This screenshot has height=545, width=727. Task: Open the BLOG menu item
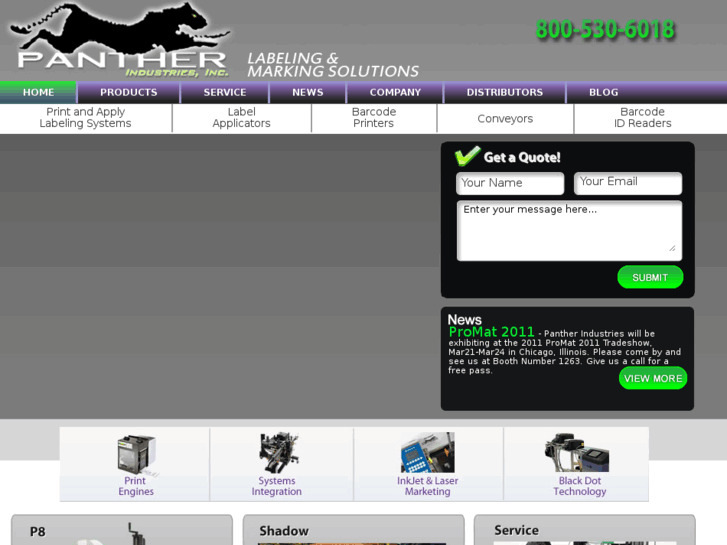point(604,92)
